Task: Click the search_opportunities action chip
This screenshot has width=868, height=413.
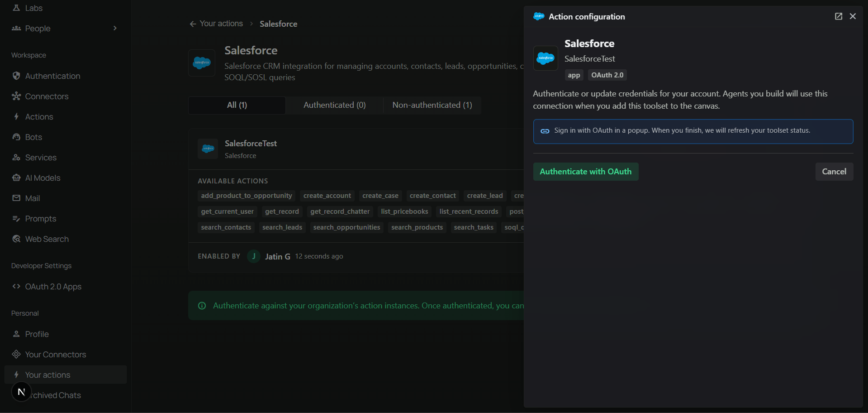Action: click(x=347, y=227)
